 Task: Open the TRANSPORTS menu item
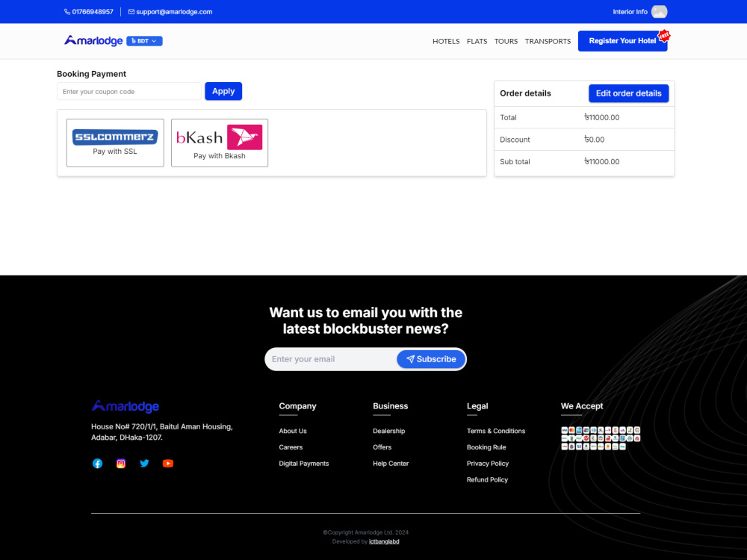point(548,41)
